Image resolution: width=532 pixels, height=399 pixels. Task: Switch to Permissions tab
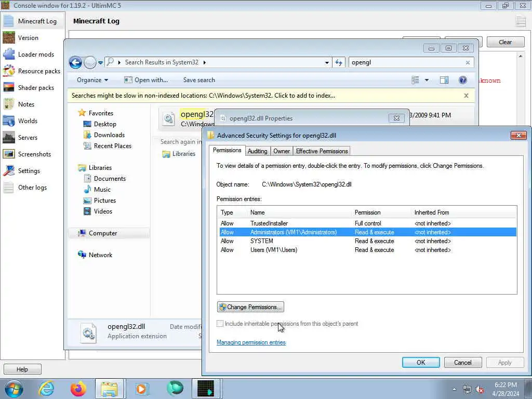click(x=227, y=150)
